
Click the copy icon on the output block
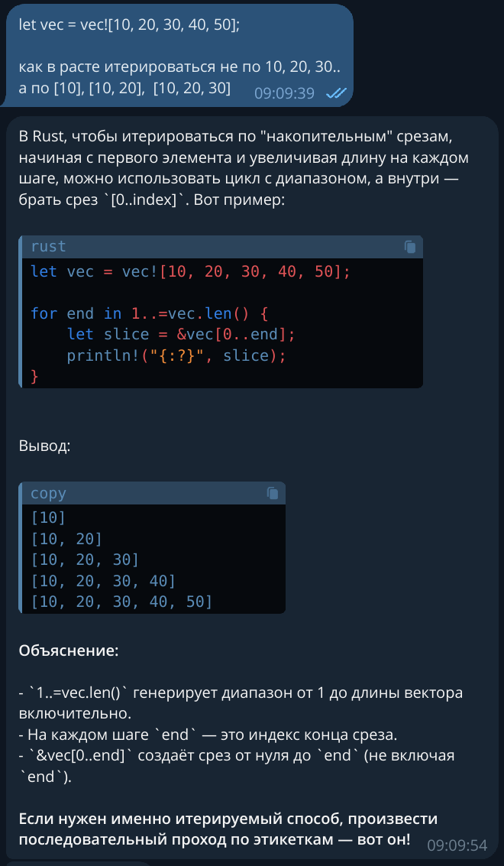272,493
